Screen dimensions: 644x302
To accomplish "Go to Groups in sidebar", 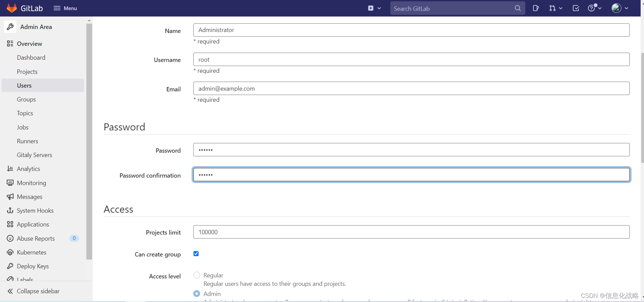I will point(26,99).
